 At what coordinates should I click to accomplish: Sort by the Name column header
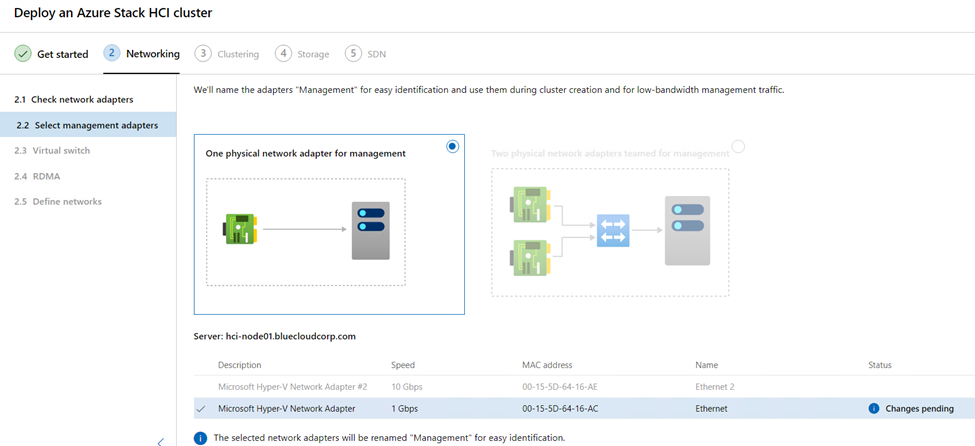[706, 365]
